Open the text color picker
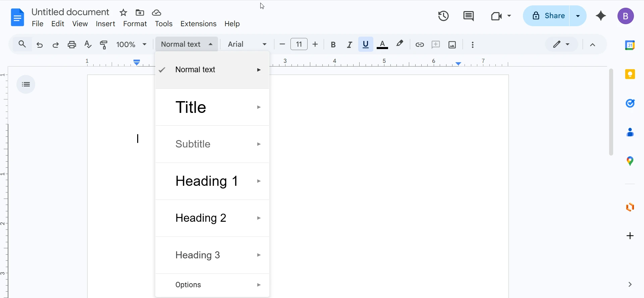644x298 pixels. (382, 45)
